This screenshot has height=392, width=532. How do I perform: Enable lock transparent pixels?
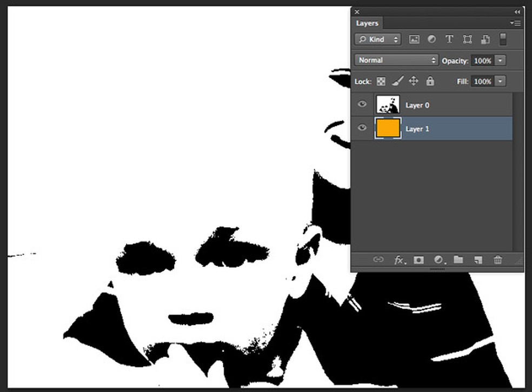pyautogui.click(x=381, y=81)
